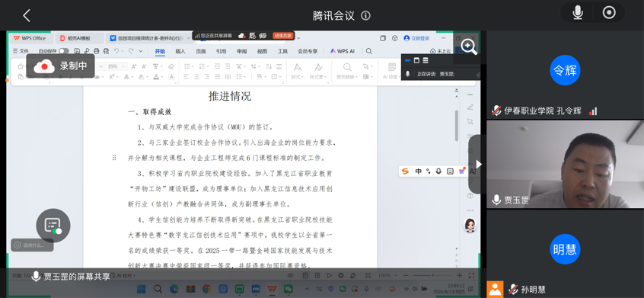Click the increase font size icon
644x298 pixels.
[134, 66]
